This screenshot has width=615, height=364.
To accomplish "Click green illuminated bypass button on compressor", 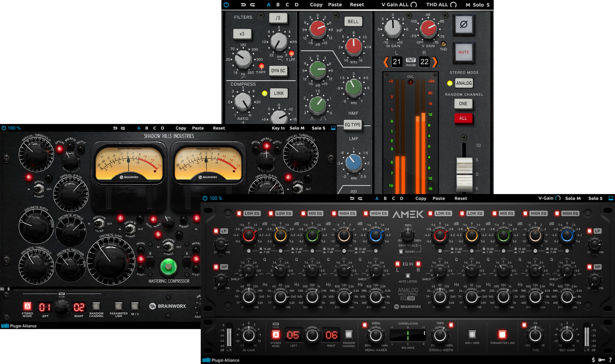I will (x=168, y=266).
